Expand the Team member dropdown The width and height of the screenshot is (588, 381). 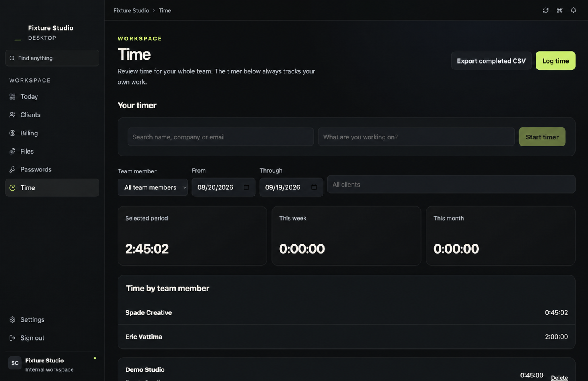tap(153, 187)
